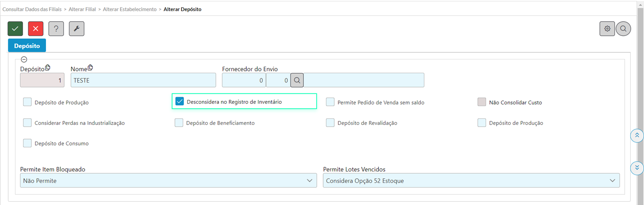Open settings gear icon at top right
Image resolution: width=644 pixels, height=205 pixels.
tap(607, 29)
